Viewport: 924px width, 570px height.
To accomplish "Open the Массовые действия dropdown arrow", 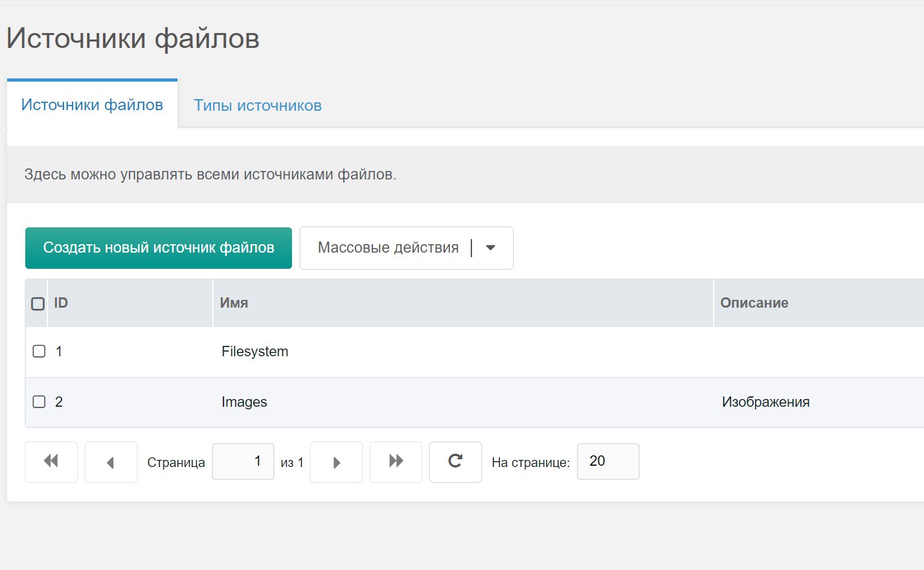I will click(x=491, y=247).
